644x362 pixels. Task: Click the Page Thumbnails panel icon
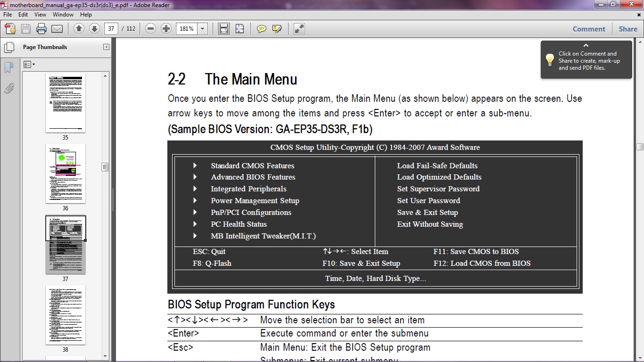click(8, 47)
